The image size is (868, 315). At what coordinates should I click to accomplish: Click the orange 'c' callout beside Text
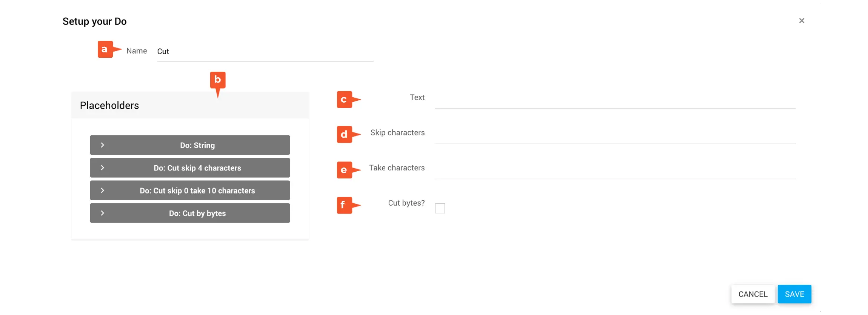click(x=344, y=100)
